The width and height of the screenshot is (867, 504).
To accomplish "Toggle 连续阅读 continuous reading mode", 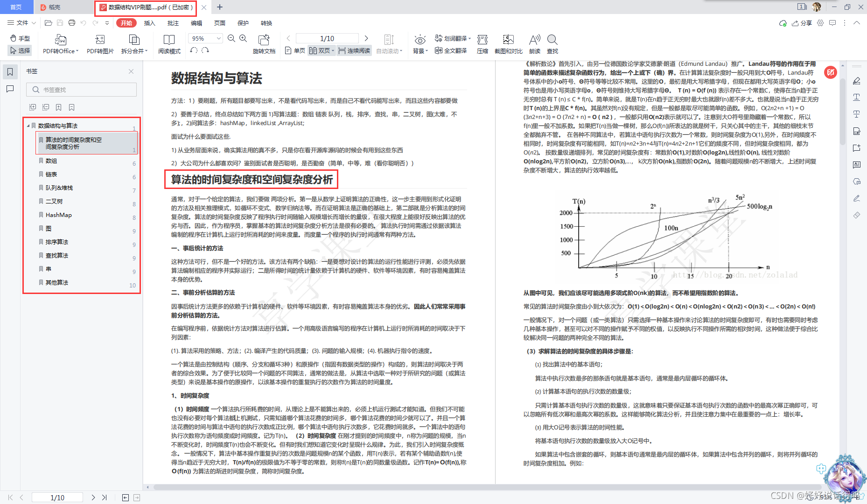I will (354, 50).
